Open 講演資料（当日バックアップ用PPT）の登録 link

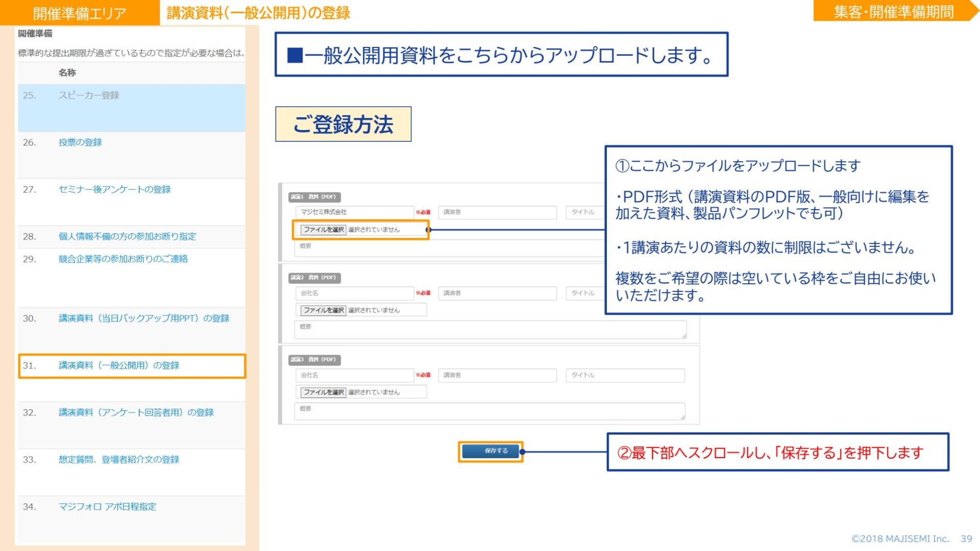point(144,318)
